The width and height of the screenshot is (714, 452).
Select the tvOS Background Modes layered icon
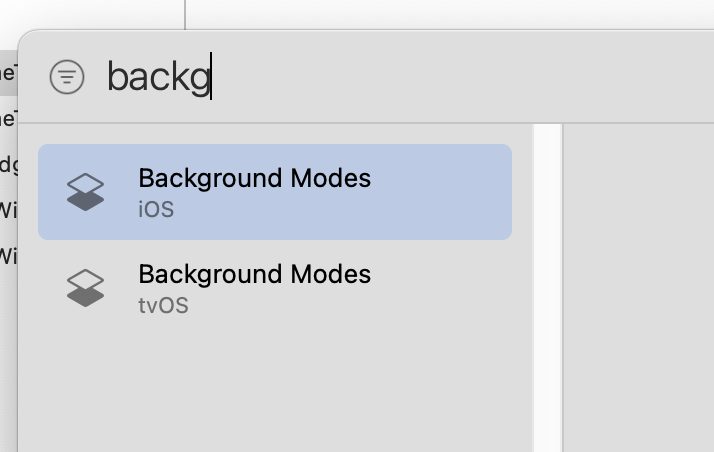click(x=86, y=288)
